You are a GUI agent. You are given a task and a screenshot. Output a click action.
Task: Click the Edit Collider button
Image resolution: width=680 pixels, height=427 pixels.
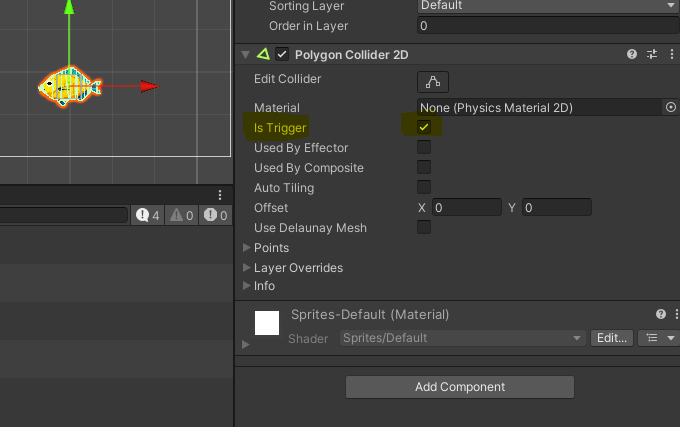433,82
